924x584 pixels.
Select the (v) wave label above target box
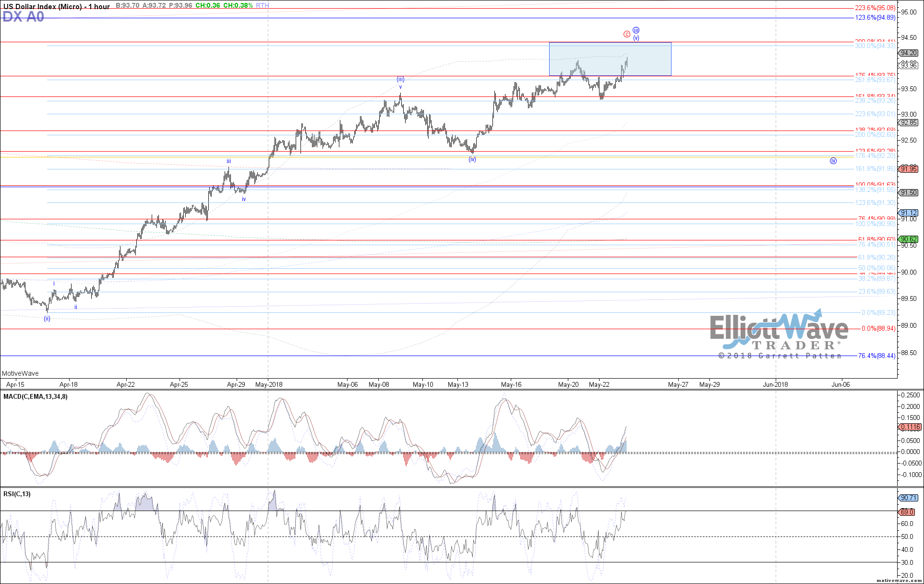tap(636, 38)
